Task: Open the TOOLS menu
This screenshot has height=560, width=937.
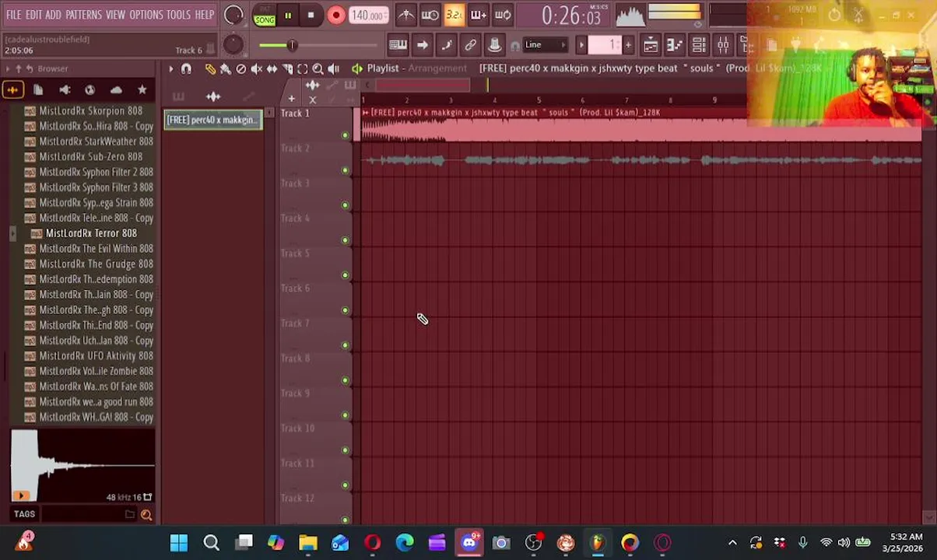Action: tap(178, 15)
